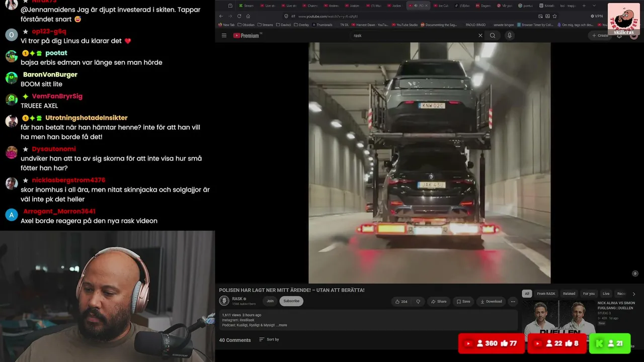Image resolution: width=644 pixels, height=362 pixels.
Task: Show more filter chips with arrow
Action: point(634,294)
